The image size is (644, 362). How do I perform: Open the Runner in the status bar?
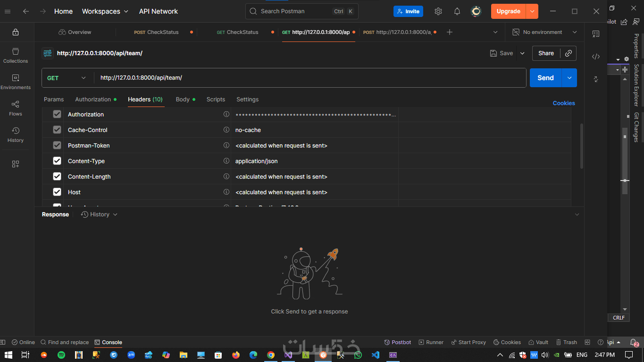click(x=431, y=342)
